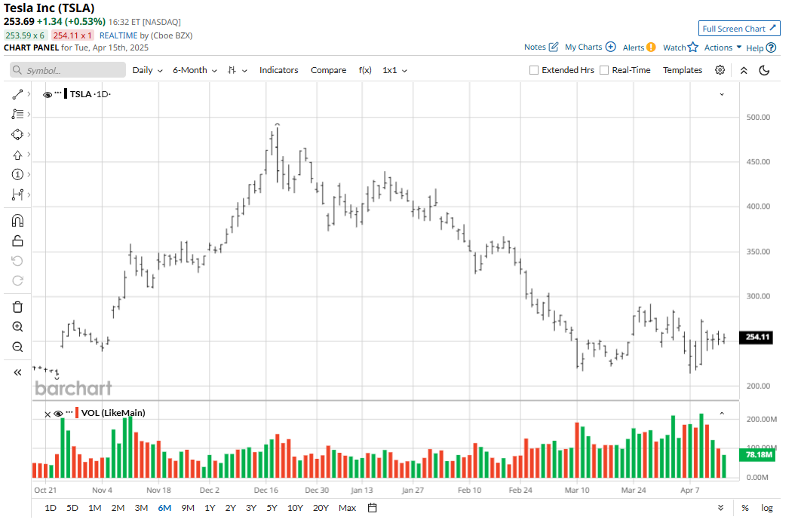Add to My Charts plus icon

pos(610,47)
